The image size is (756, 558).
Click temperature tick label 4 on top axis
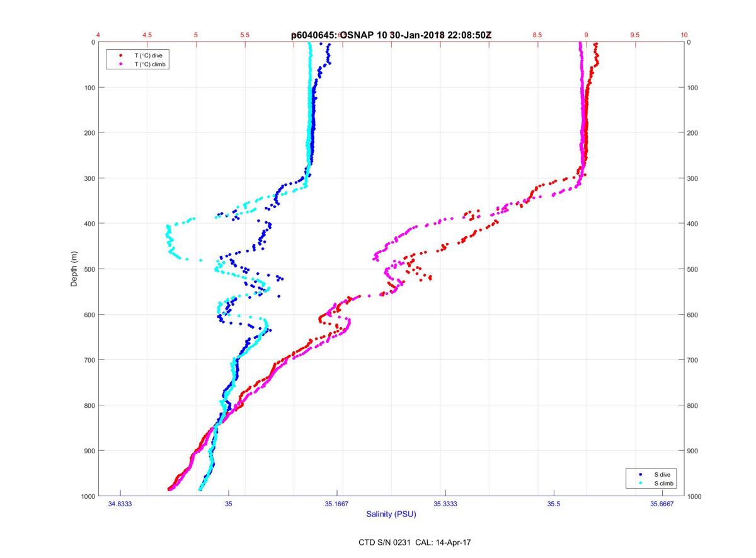[x=98, y=35]
